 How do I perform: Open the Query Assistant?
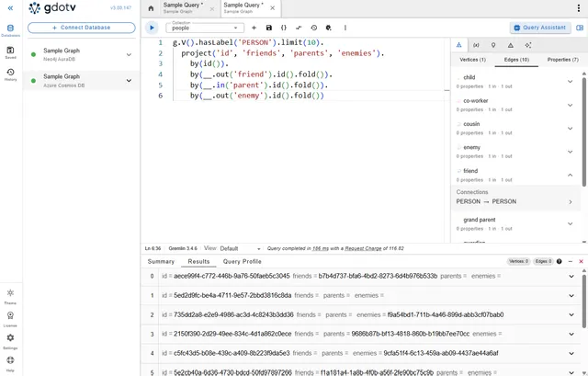pos(539,28)
